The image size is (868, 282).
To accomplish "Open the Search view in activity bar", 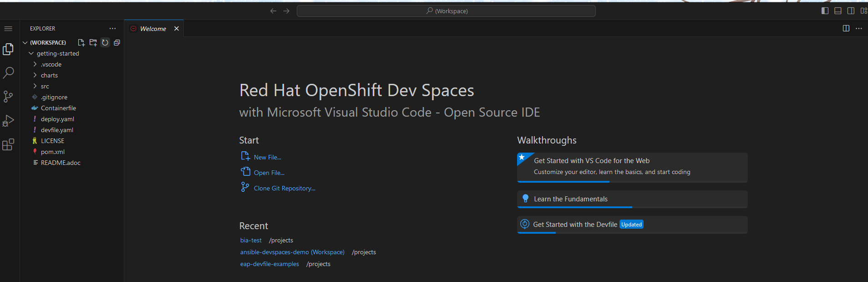I will point(9,73).
